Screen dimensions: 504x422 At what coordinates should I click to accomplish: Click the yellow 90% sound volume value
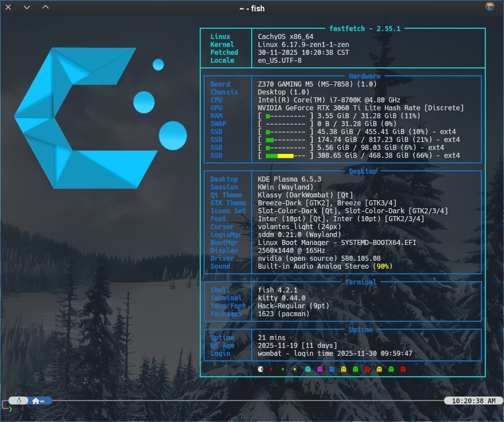click(383, 266)
